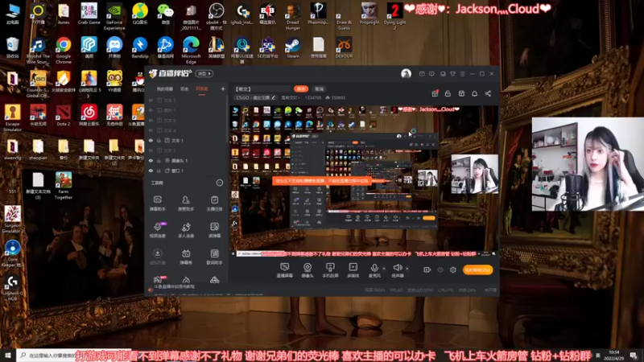Click the share icon in stream header
This screenshot has width=644, height=362.
[x=488, y=93]
